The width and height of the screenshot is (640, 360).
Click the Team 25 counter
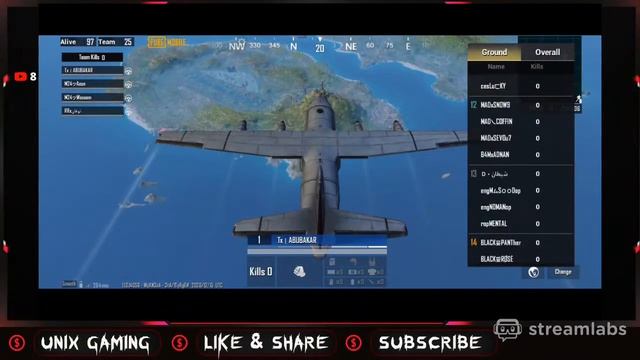[x=116, y=42]
